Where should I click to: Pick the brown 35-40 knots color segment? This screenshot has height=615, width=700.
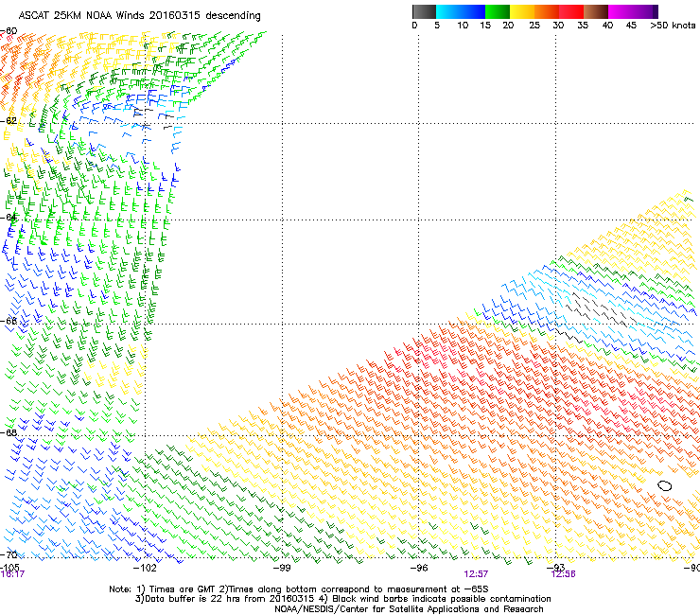pyautogui.click(x=596, y=11)
